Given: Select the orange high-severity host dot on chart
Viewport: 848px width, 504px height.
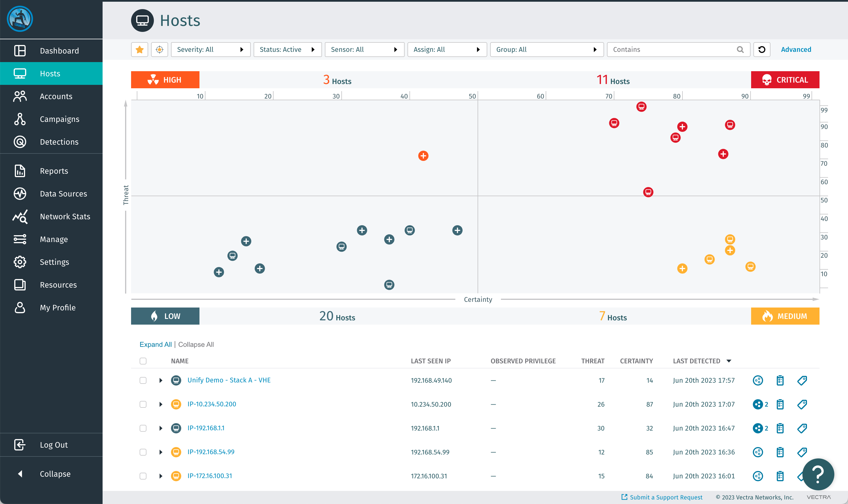Looking at the screenshot, I should tap(423, 156).
